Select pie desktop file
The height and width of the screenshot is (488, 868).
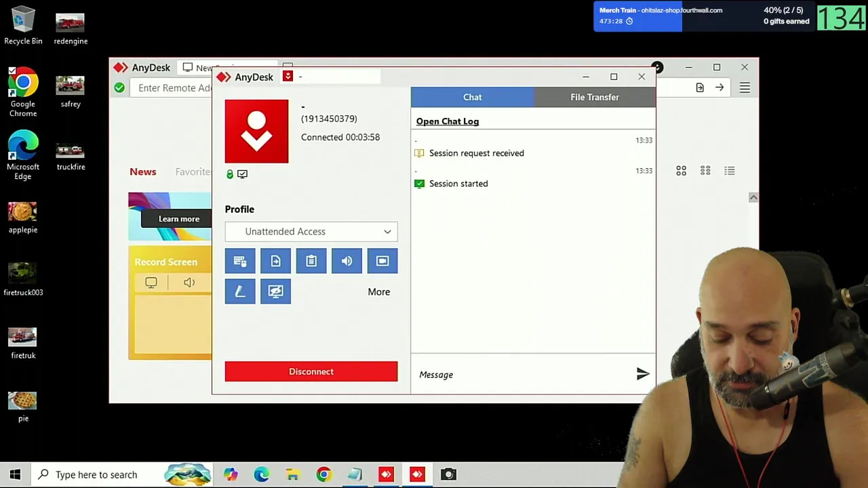pos(23,407)
